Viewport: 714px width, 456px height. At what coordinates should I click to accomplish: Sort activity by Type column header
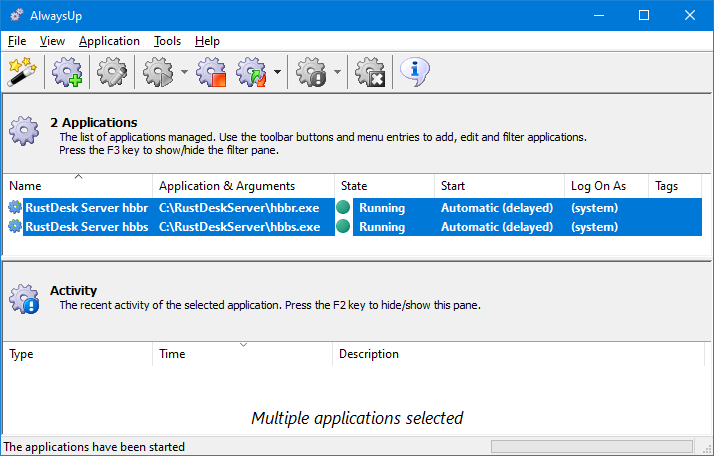coord(78,354)
